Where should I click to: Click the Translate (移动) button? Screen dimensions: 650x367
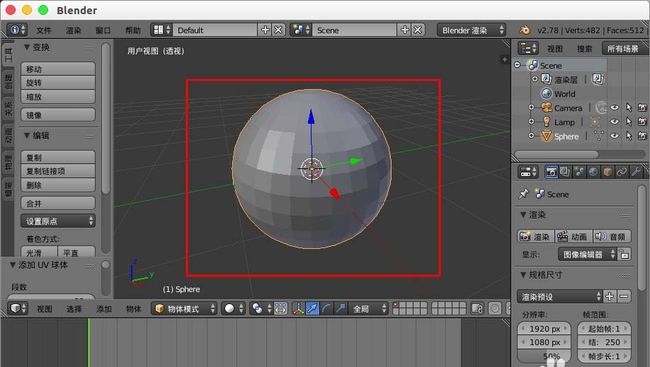point(58,69)
